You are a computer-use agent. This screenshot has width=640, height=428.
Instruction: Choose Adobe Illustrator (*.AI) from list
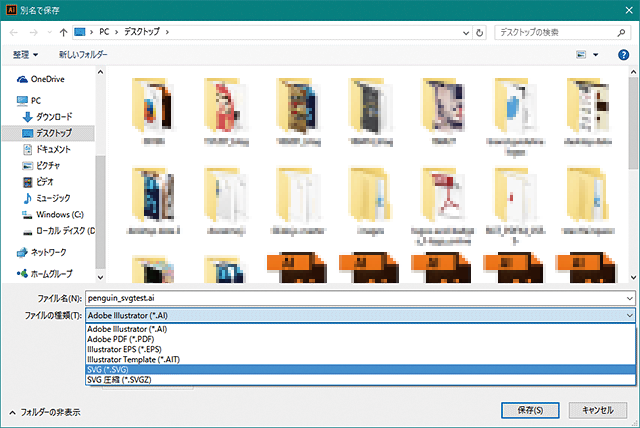point(361,329)
